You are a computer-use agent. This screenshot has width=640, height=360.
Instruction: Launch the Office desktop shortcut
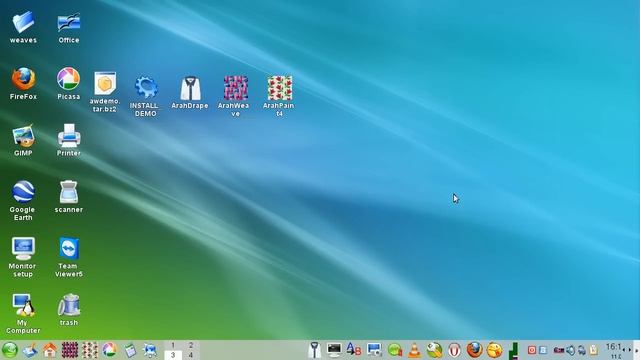tap(69, 22)
